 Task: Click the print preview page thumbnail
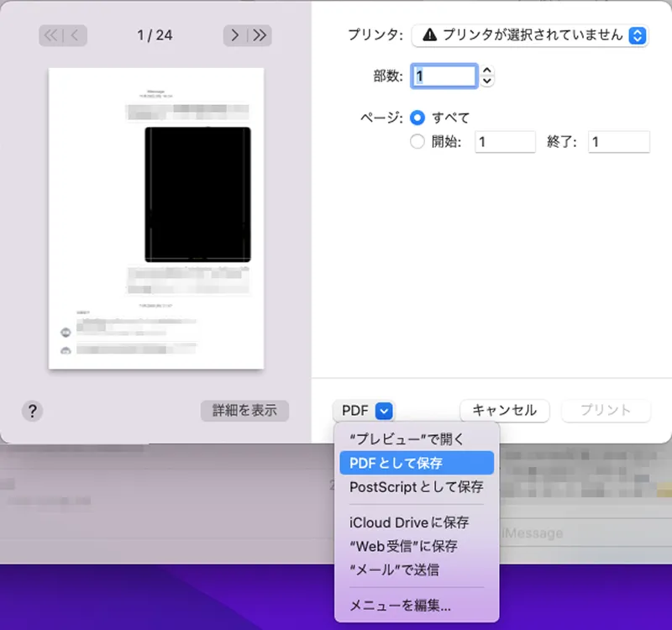click(x=156, y=218)
